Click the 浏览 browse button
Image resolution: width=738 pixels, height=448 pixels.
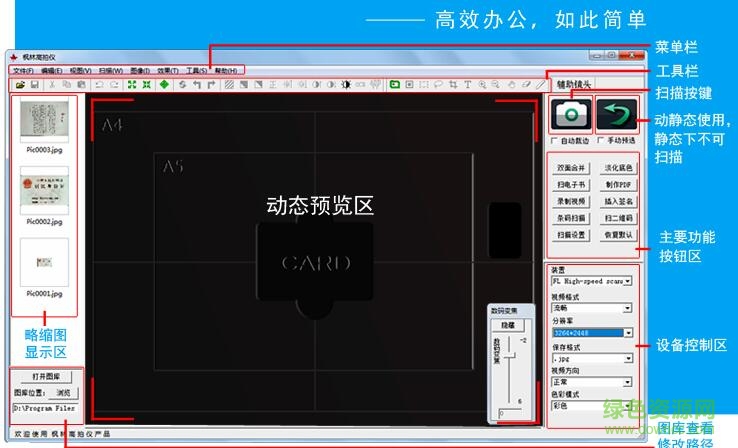(x=63, y=392)
